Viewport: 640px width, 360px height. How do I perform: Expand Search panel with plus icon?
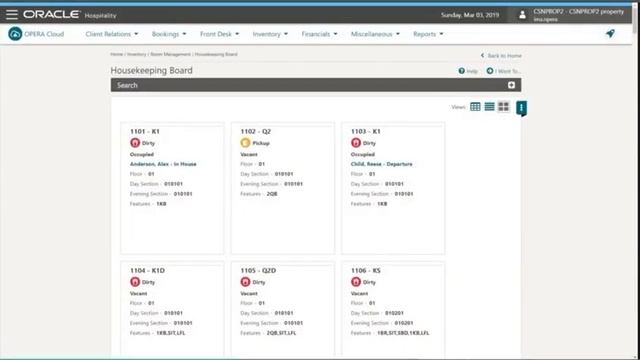pos(511,85)
